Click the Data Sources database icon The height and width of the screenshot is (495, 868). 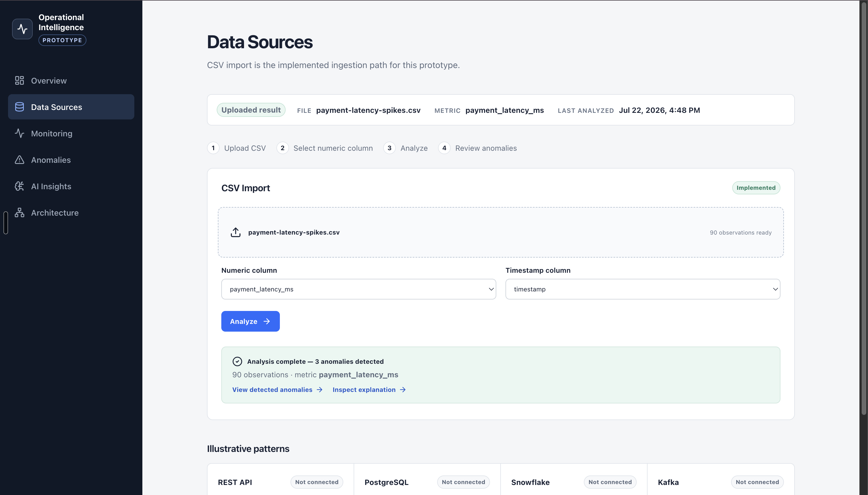pyautogui.click(x=19, y=107)
